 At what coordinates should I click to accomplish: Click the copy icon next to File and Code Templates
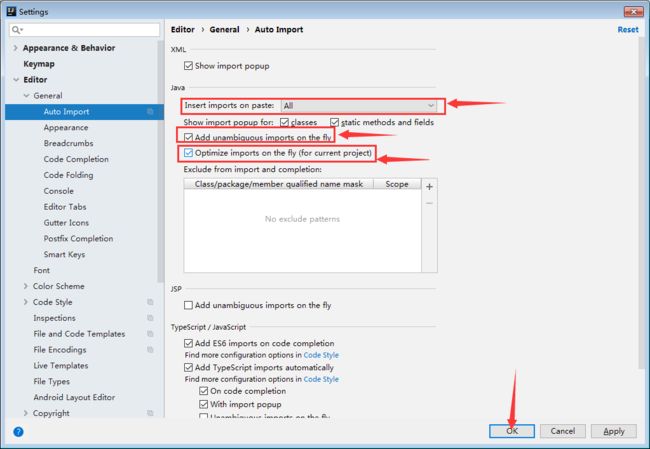point(150,334)
